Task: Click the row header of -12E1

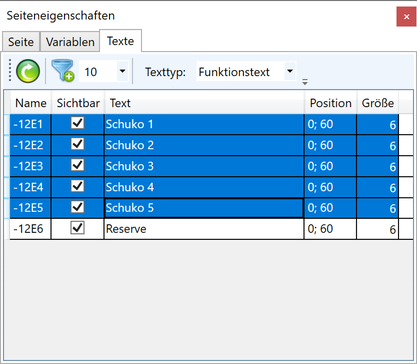Action: point(7,124)
